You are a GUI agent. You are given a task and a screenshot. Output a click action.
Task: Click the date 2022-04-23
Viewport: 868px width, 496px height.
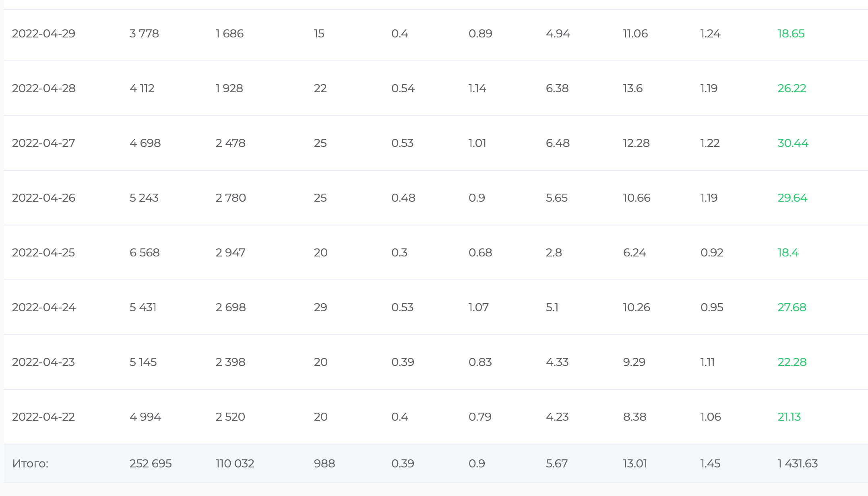43,362
